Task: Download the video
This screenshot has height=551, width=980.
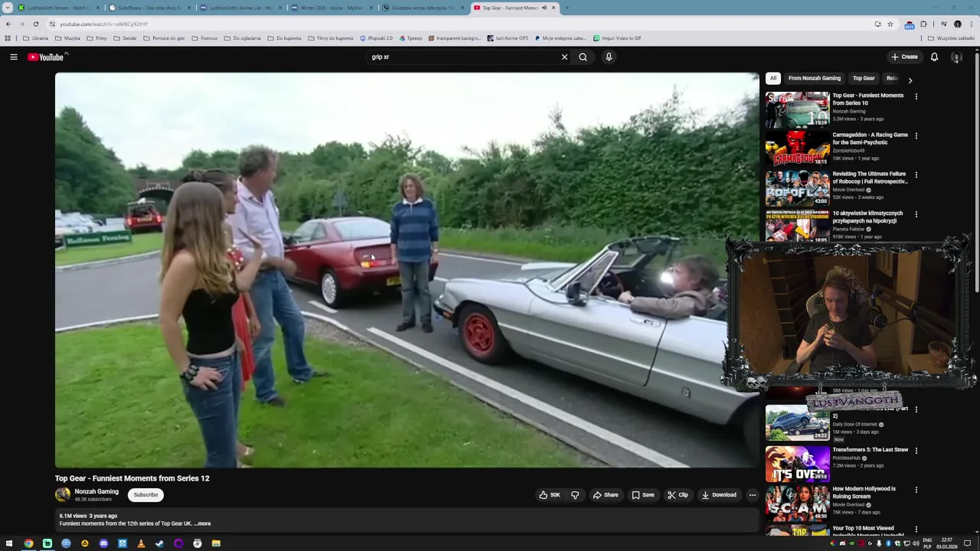Action: click(718, 495)
